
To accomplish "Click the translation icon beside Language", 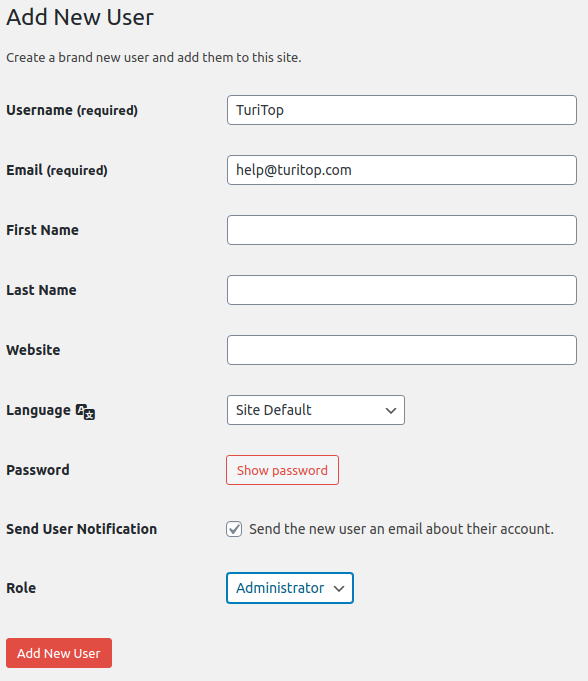I will pos(86,411).
